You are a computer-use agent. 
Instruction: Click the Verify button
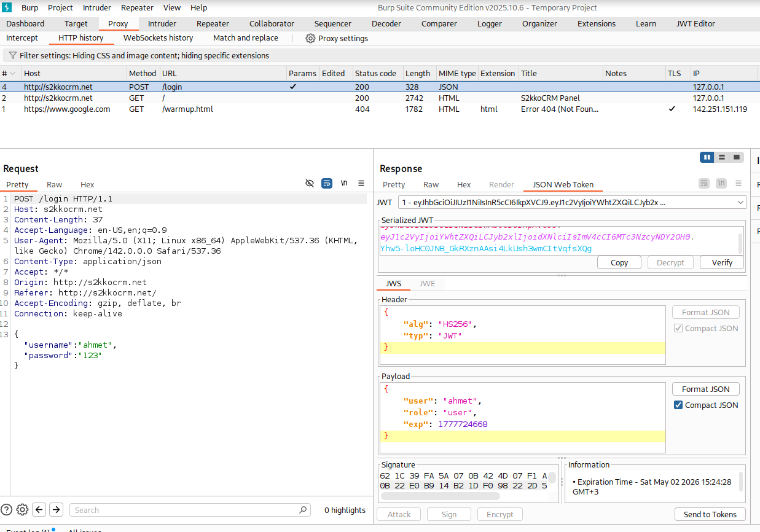pos(722,262)
